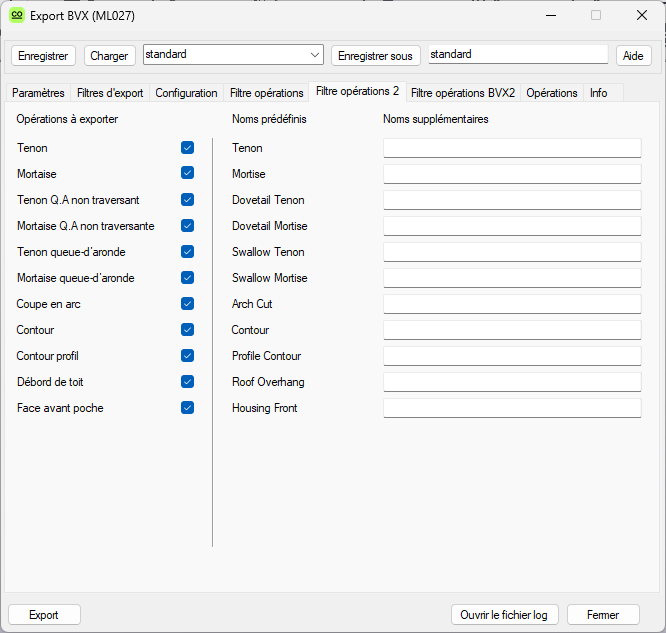The height and width of the screenshot is (633, 666).
Task: Click Enregistrer sous button
Action: coord(375,56)
